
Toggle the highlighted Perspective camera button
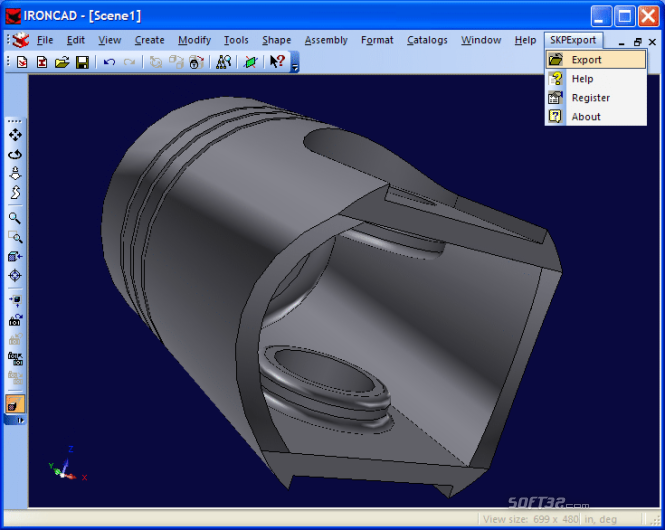click(x=15, y=404)
